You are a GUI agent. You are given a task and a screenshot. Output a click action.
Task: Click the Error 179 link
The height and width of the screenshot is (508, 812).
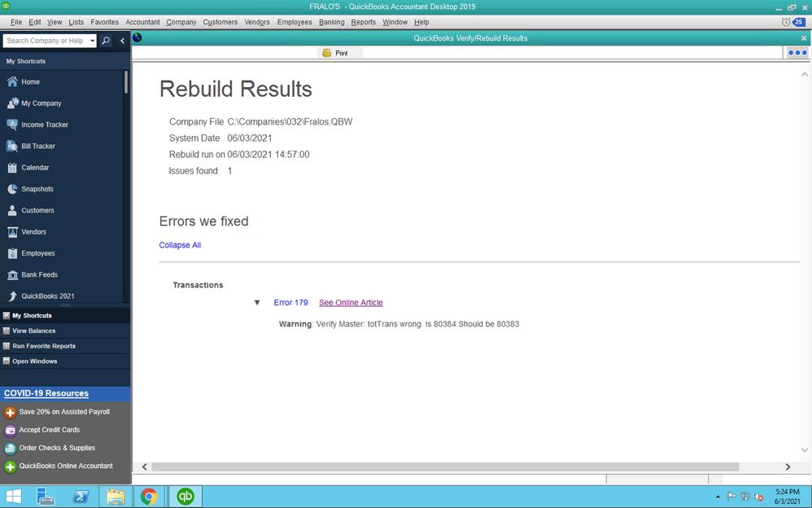290,303
